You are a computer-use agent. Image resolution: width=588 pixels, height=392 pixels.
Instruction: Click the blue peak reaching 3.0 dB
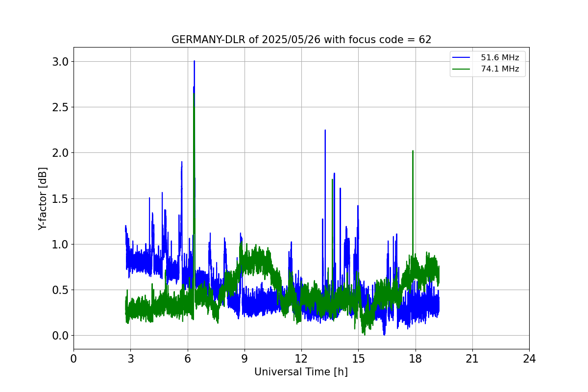(194, 62)
